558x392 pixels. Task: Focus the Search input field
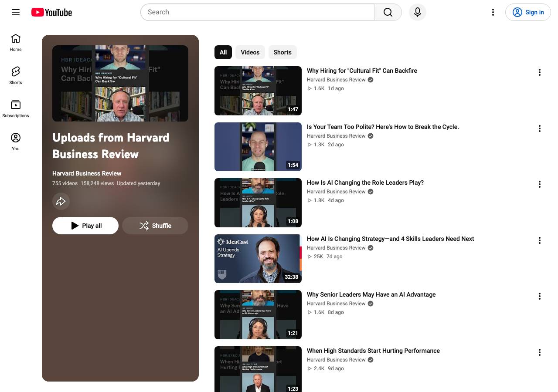(x=257, y=12)
